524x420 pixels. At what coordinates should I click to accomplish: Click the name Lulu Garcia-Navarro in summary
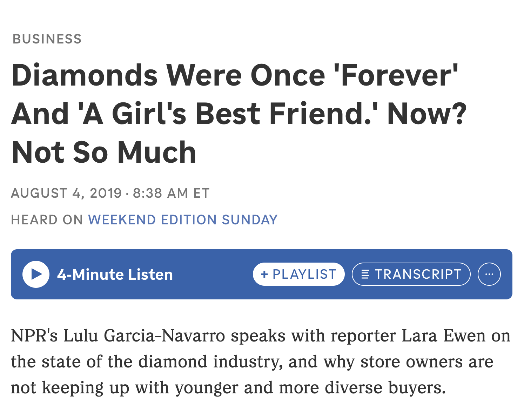coord(144,336)
